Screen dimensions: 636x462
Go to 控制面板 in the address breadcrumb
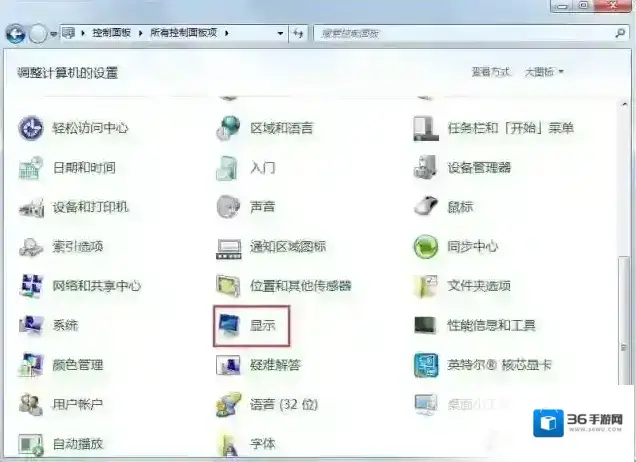[x=111, y=33]
